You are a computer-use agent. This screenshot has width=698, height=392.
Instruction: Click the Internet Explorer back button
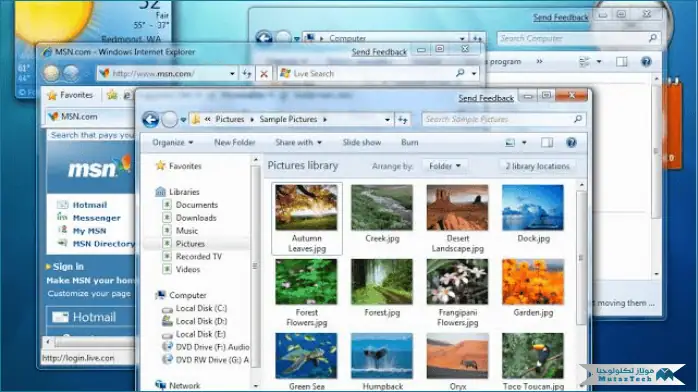point(51,73)
